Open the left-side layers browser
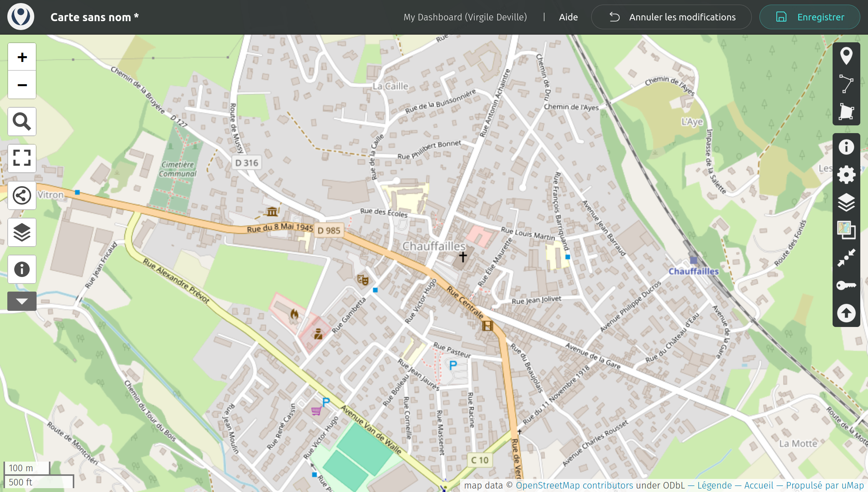The height and width of the screenshot is (492, 868). click(22, 232)
